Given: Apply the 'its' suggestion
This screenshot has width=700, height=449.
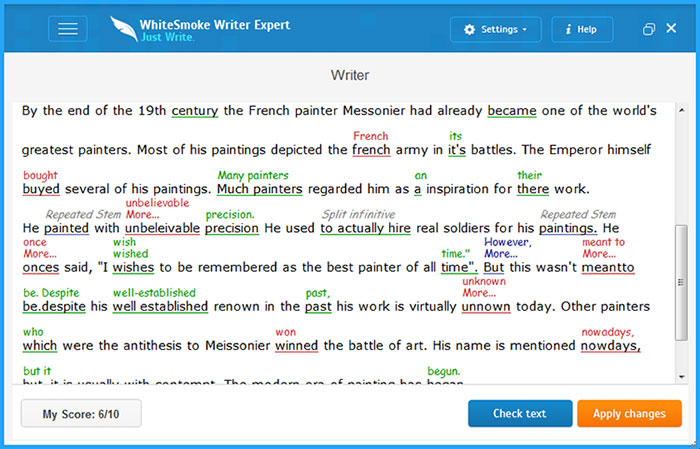Looking at the screenshot, I should pos(455,136).
